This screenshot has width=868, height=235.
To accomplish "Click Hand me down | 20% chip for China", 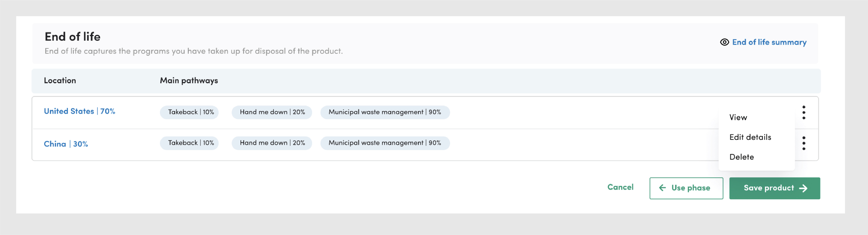I will (272, 143).
